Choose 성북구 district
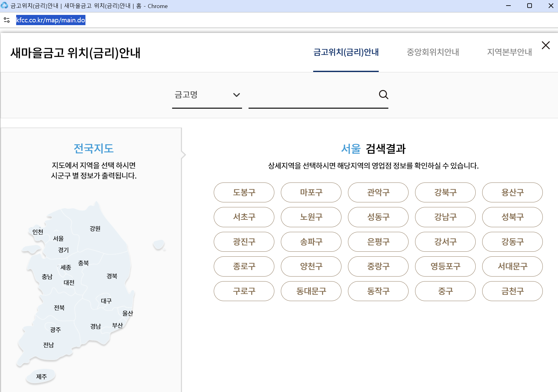The width and height of the screenshot is (558, 392). pyautogui.click(x=512, y=217)
